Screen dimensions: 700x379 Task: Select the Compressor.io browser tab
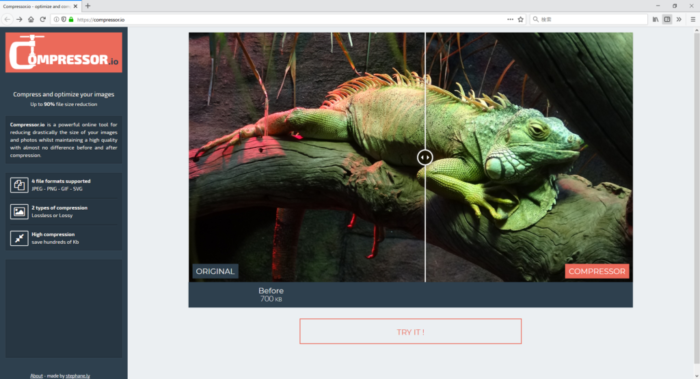coord(40,6)
